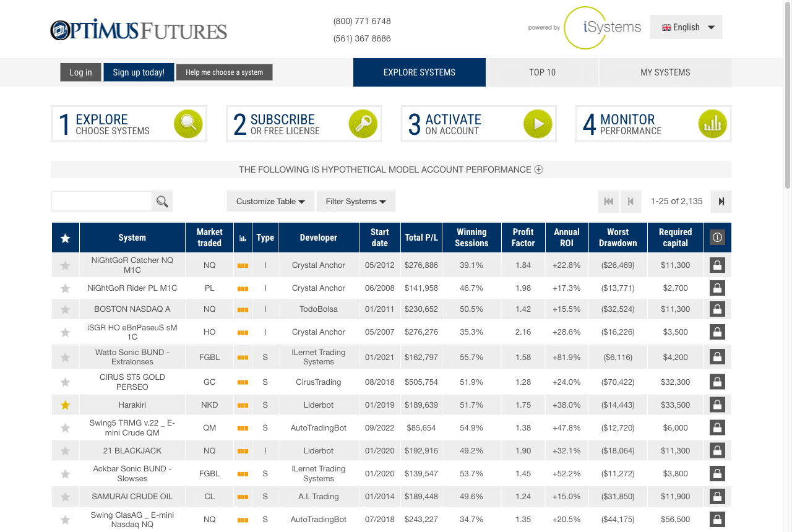Click the iSystems logo
The image size is (792, 532).
point(602,28)
